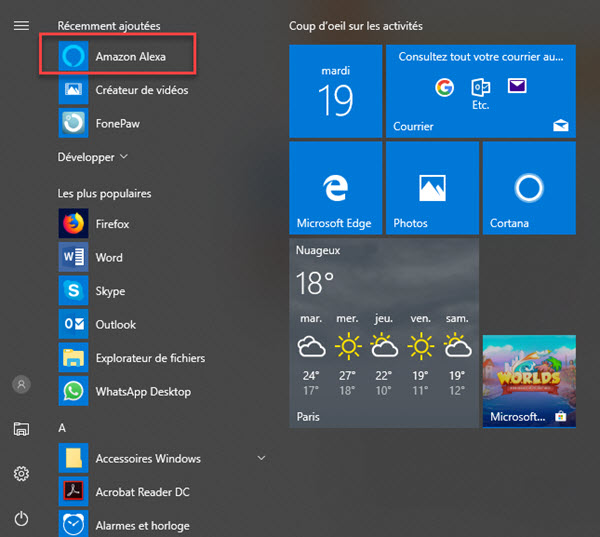
Task: Open the Photos tile
Action: pos(432,188)
